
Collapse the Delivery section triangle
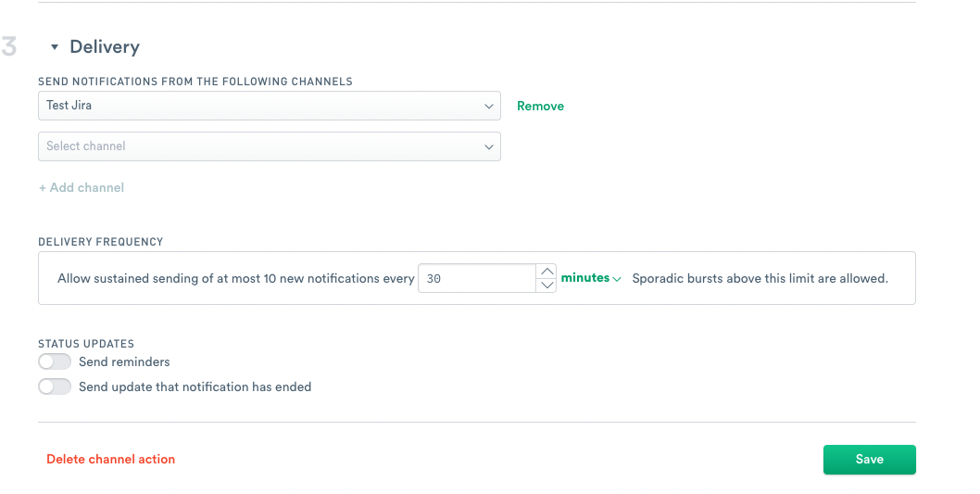[x=55, y=47]
